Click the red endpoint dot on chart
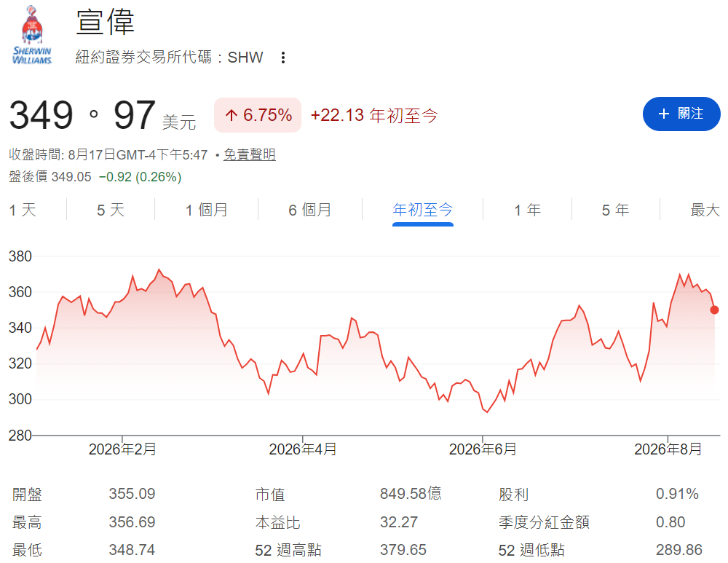This screenshot has height=563, width=728. 715,310
